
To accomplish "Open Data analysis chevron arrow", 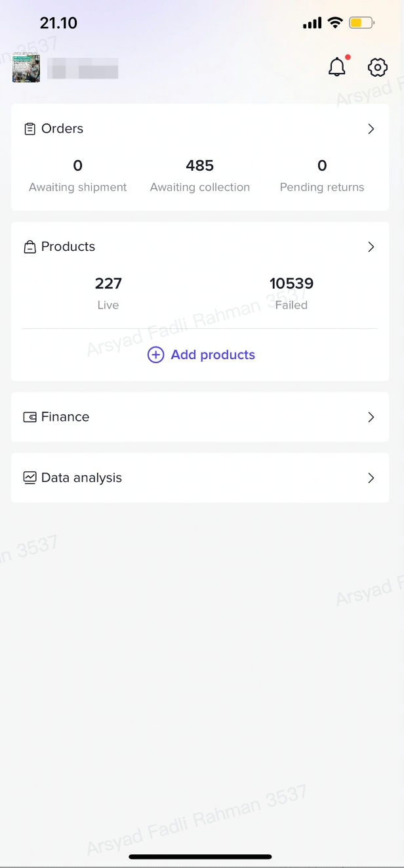I will pyautogui.click(x=371, y=478).
